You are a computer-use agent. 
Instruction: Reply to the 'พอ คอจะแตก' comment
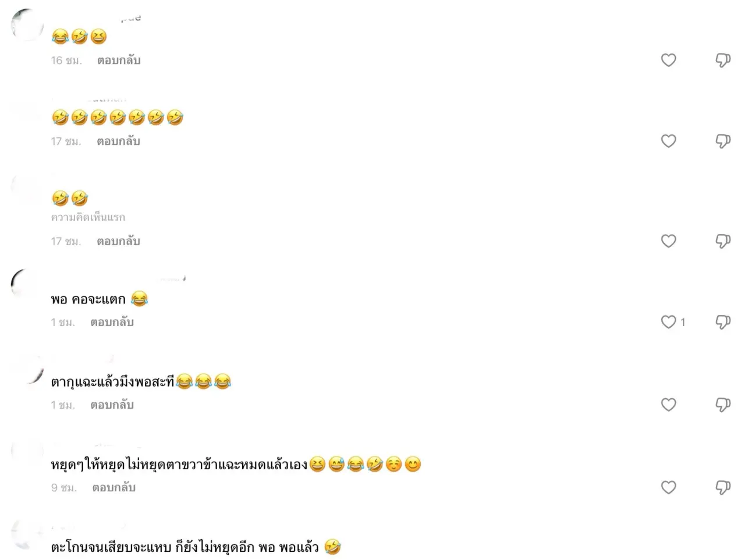[112, 322]
